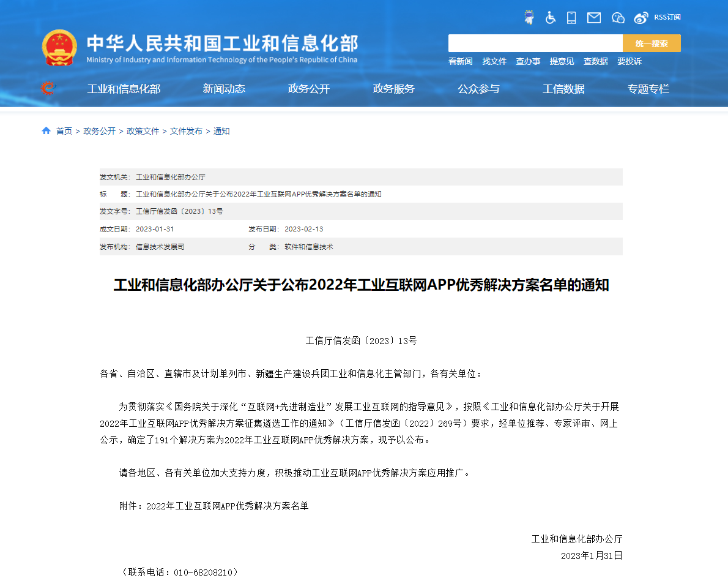
Task: Click the 统一搜索 search button
Action: pos(652,43)
